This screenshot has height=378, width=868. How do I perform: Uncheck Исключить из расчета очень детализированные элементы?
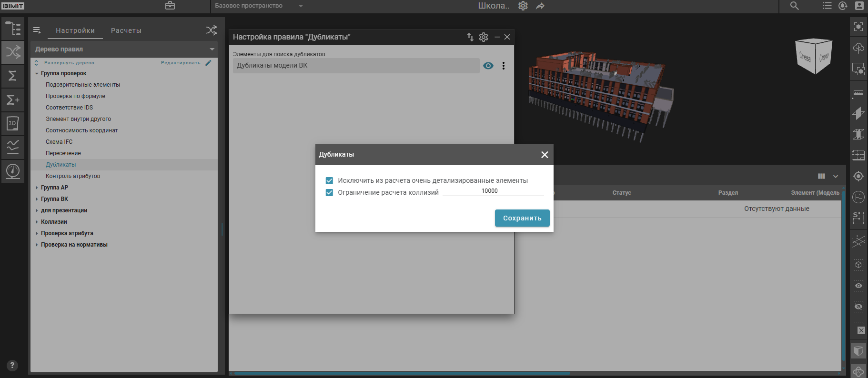(x=329, y=180)
